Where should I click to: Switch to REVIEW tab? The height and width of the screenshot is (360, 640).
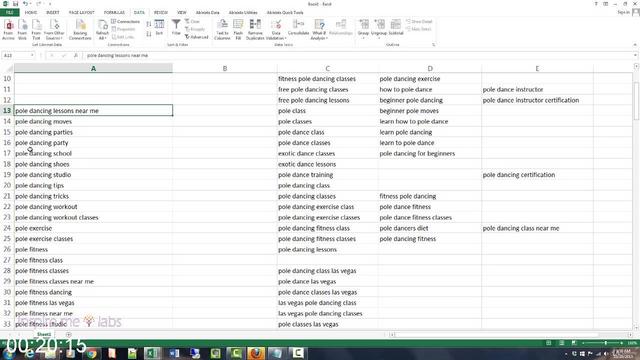click(161, 13)
